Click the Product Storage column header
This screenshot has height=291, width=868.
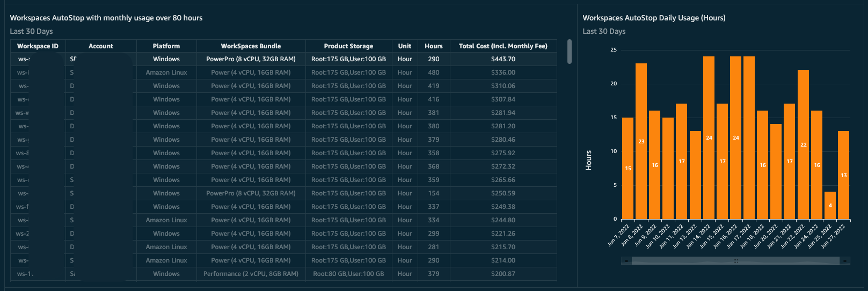pos(348,46)
